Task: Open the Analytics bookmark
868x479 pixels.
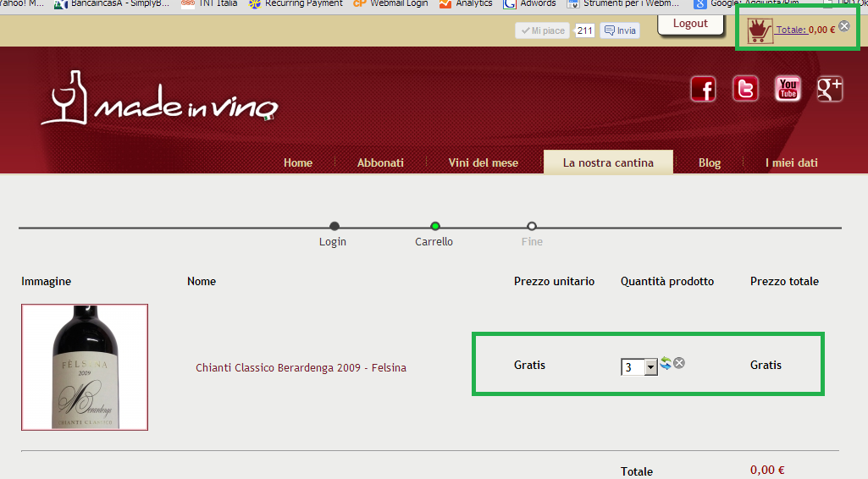Action: [466, 4]
